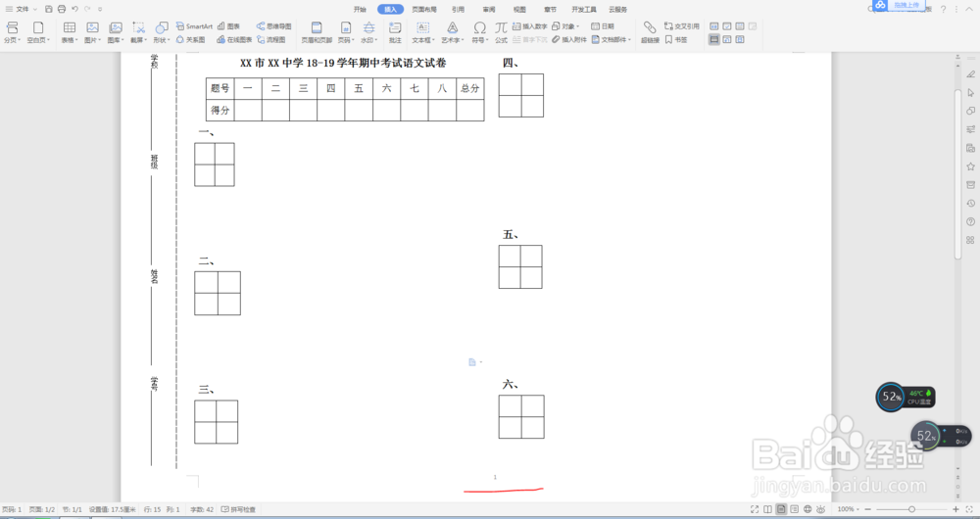Insert a 空白页 blank page

(38, 32)
